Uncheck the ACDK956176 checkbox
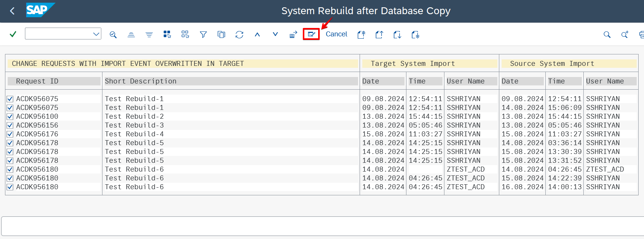Screen dimensions: 644x239 pyautogui.click(x=10, y=134)
